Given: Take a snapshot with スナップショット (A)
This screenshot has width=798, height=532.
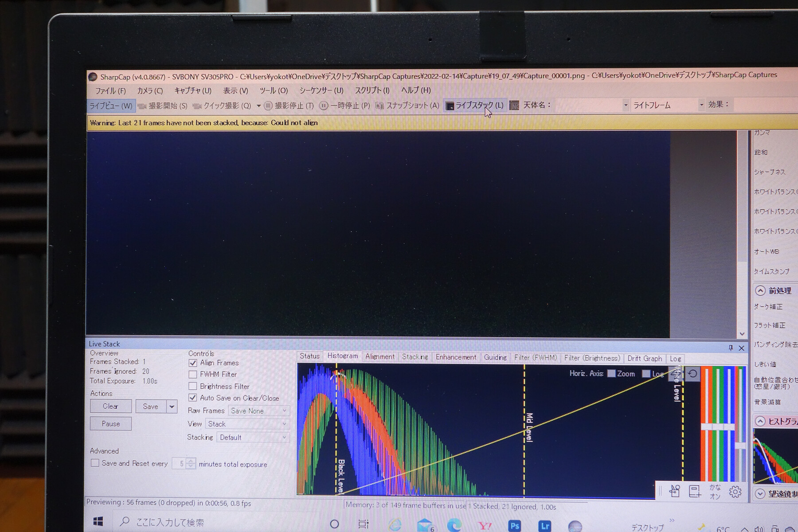Looking at the screenshot, I should coord(407,106).
